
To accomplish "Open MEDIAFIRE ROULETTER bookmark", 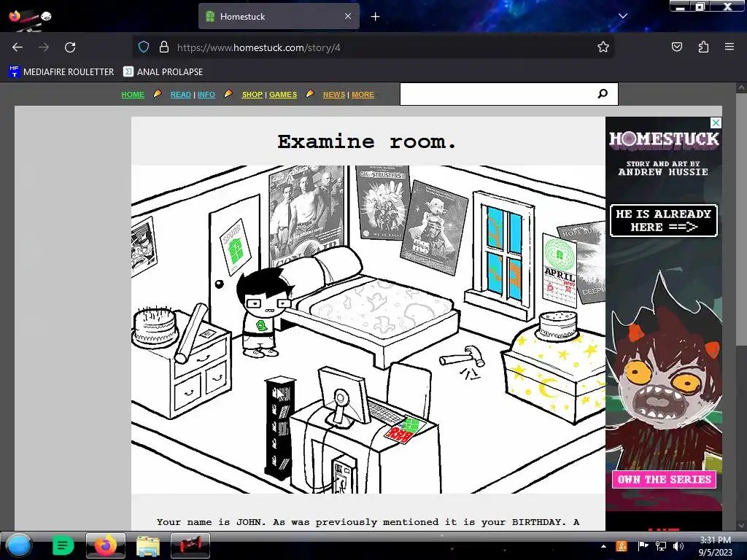I will click(61, 72).
